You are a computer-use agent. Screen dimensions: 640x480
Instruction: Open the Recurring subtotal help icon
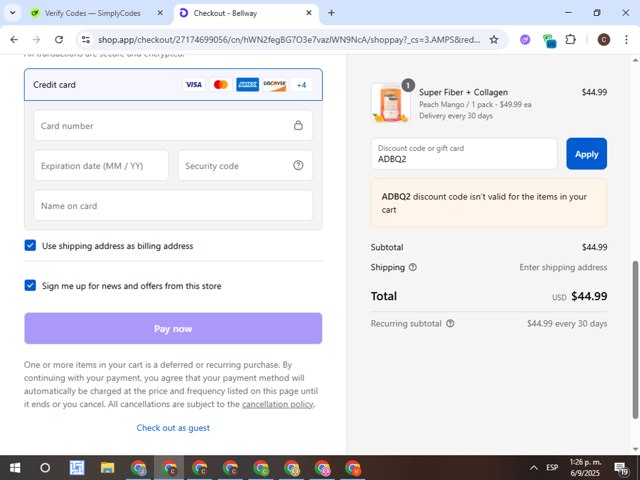tap(450, 324)
